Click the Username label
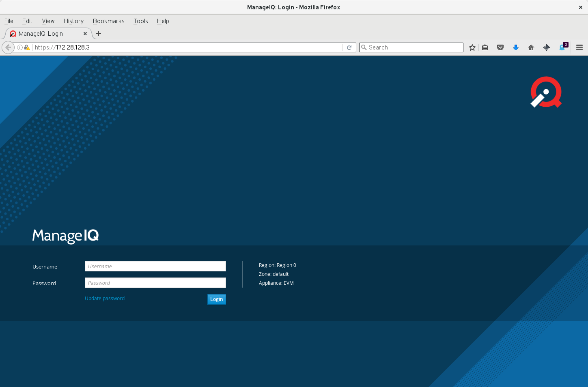The image size is (588, 387). pos(45,267)
